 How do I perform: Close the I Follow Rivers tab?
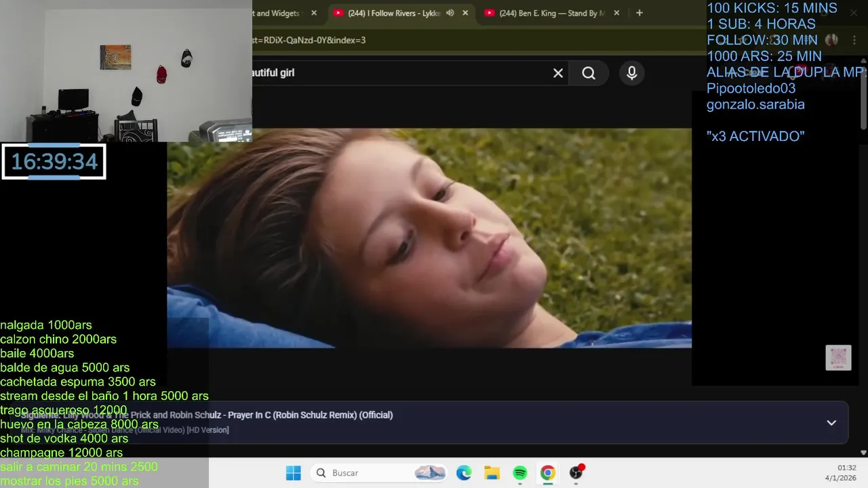click(x=465, y=13)
